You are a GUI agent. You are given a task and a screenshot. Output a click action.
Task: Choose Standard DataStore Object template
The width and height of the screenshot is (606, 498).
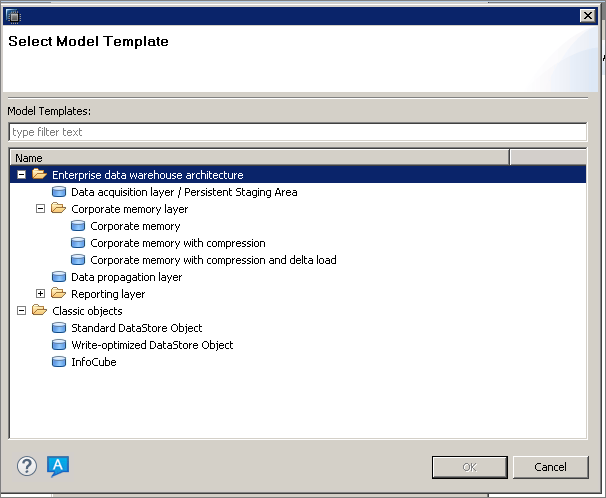pos(136,328)
